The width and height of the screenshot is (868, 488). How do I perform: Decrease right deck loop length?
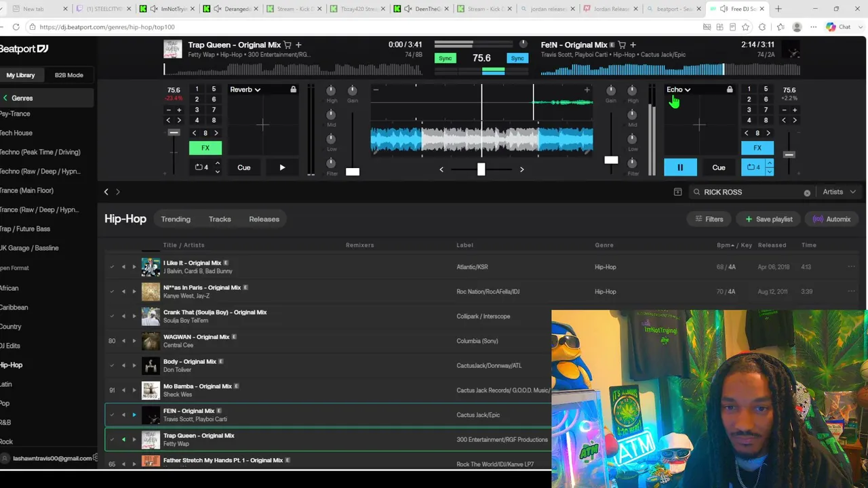[769, 171]
